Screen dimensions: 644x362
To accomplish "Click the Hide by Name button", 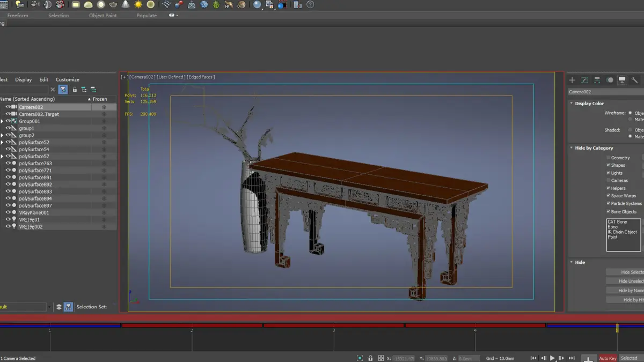I will pyautogui.click(x=625, y=290).
